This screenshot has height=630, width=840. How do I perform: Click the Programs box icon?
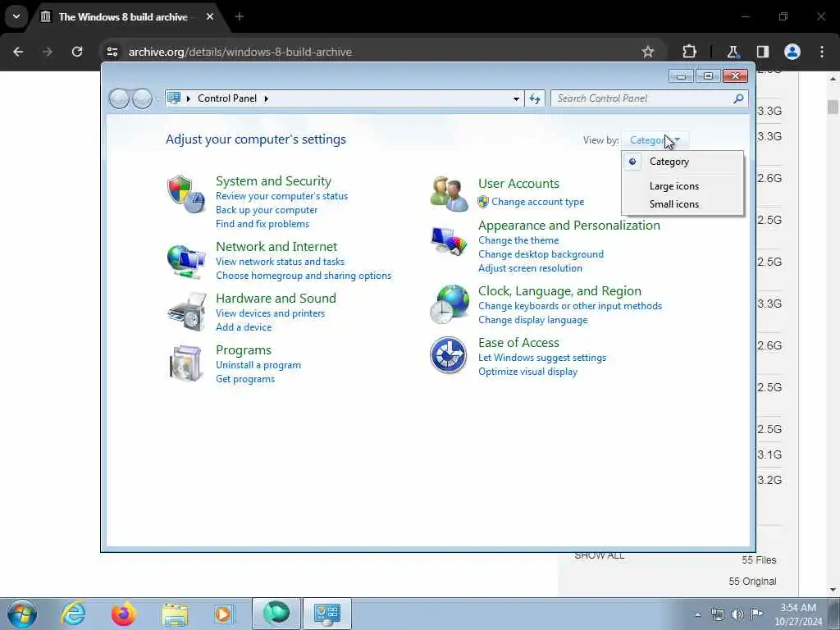point(186,363)
